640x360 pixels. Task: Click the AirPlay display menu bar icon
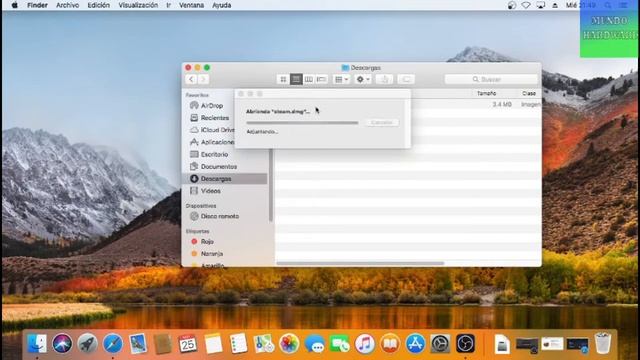(x=540, y=5)
